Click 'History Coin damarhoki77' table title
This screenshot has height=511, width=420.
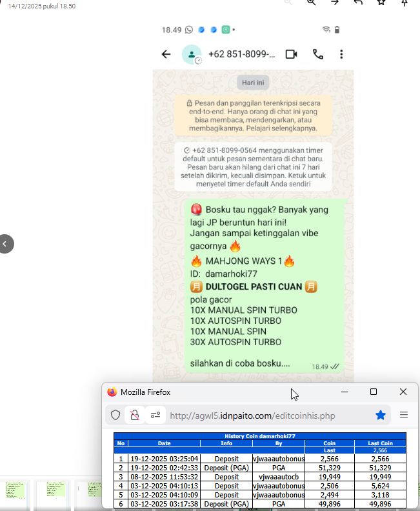point(260,436)
